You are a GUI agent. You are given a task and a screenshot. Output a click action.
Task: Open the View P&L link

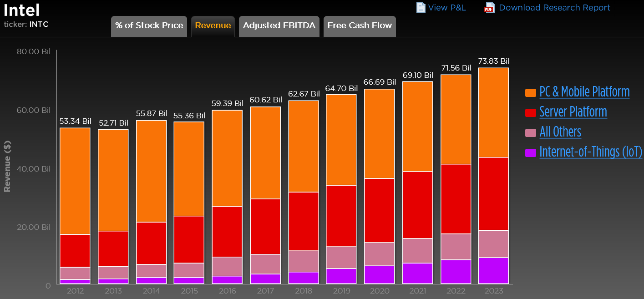[x=447, y=8]
